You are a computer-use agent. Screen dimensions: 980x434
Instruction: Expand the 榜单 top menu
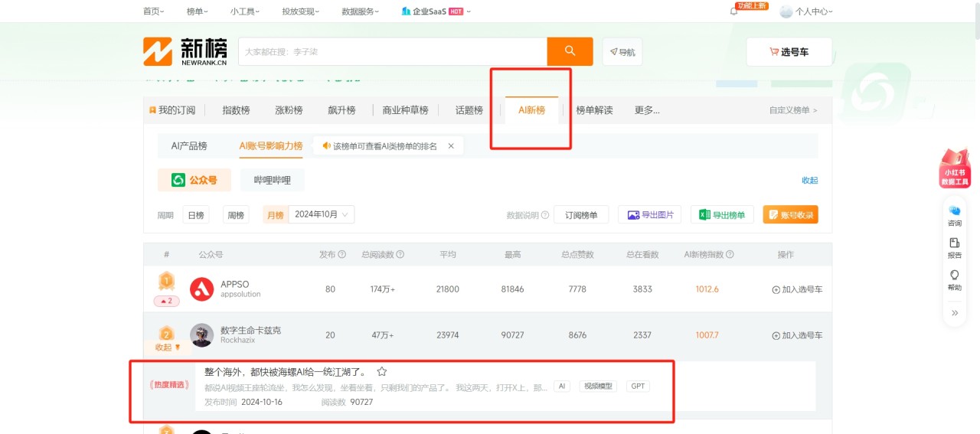pos(198,11)
